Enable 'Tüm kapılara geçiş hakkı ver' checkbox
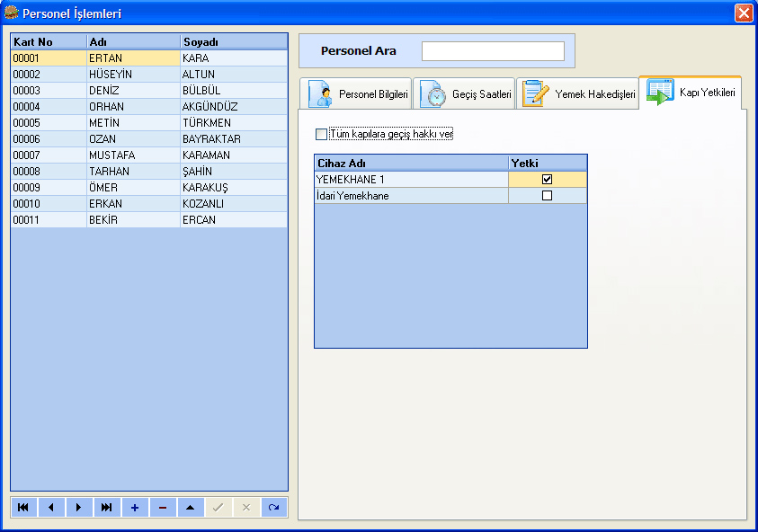This screenshot has width=758, height=532. (x=322, y=135)
